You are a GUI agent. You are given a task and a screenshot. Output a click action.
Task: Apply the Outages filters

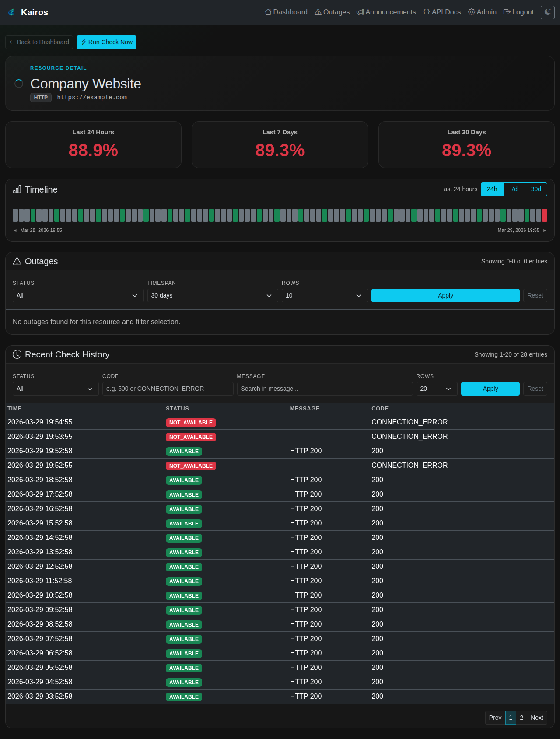pos(445,295)
